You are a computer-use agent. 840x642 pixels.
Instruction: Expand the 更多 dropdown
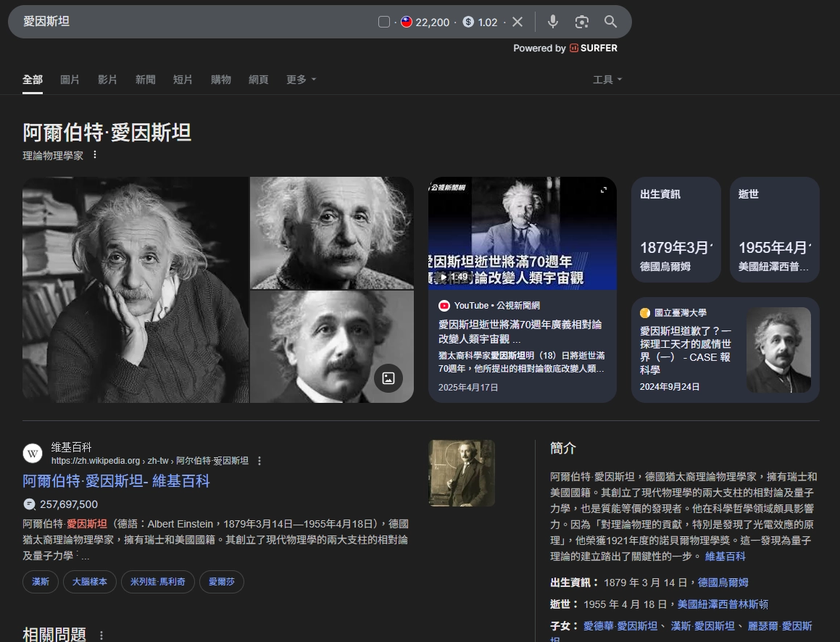coord(301,79)
